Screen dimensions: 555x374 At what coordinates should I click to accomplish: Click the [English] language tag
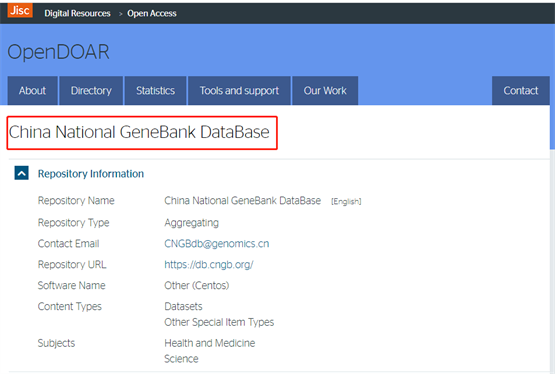pos(346,201)
